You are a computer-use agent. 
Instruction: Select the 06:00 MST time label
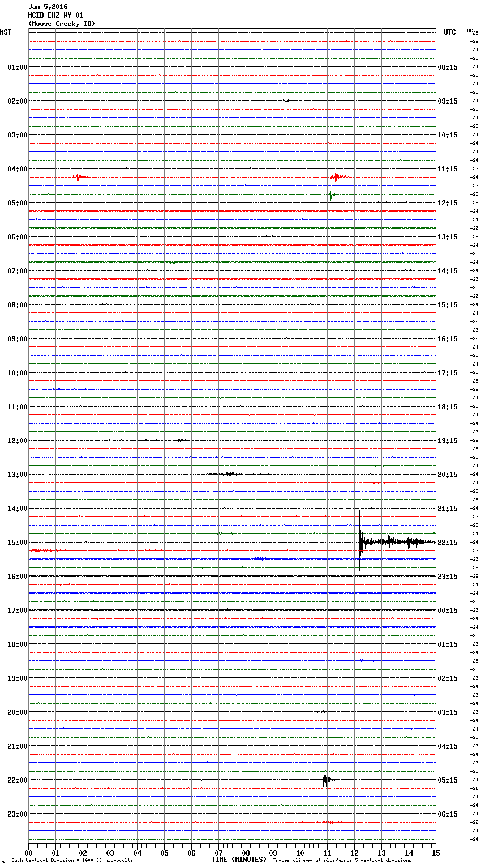point(18,237)
